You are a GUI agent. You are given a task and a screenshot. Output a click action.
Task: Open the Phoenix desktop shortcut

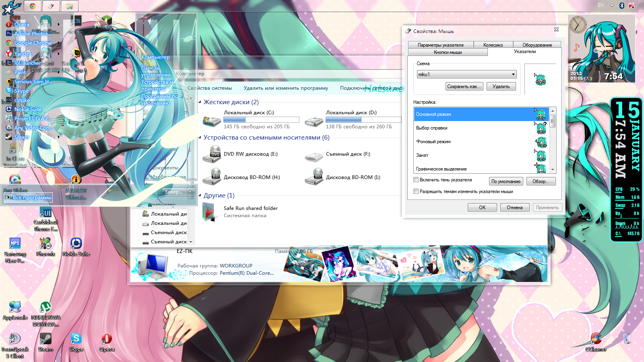[x=45, y=247]
